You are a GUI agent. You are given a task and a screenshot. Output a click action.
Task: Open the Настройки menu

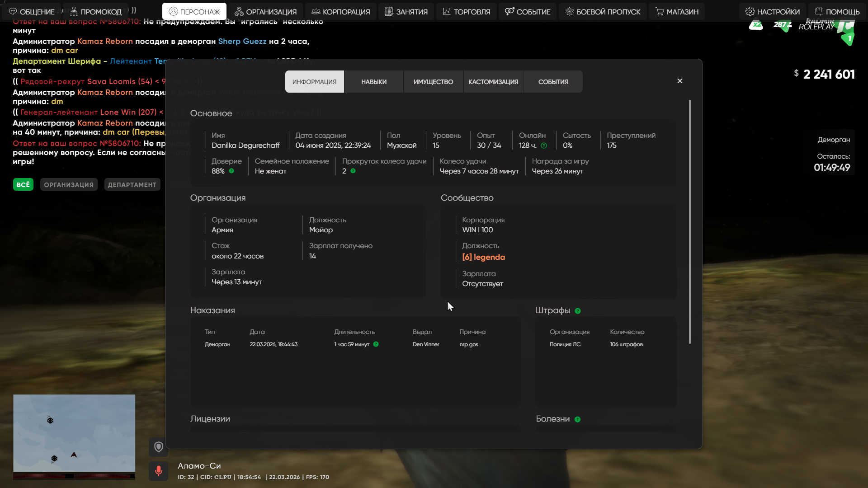[773, 11]
